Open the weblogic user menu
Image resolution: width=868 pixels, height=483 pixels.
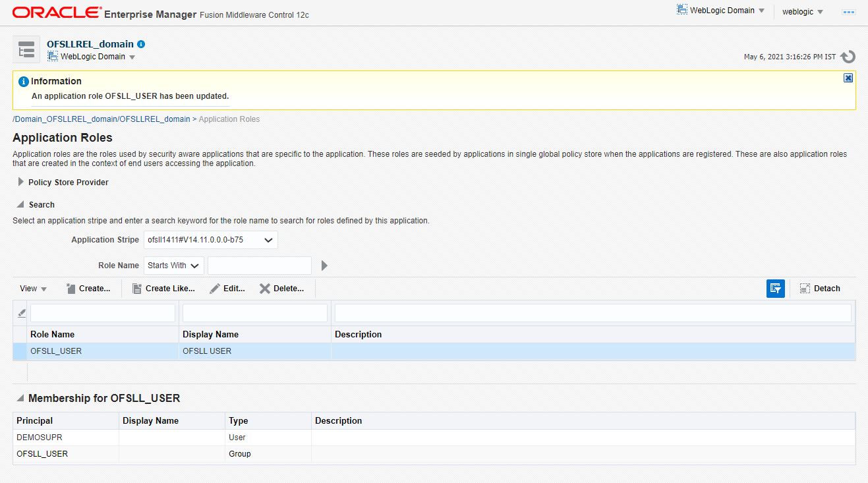tap(803, 12)
